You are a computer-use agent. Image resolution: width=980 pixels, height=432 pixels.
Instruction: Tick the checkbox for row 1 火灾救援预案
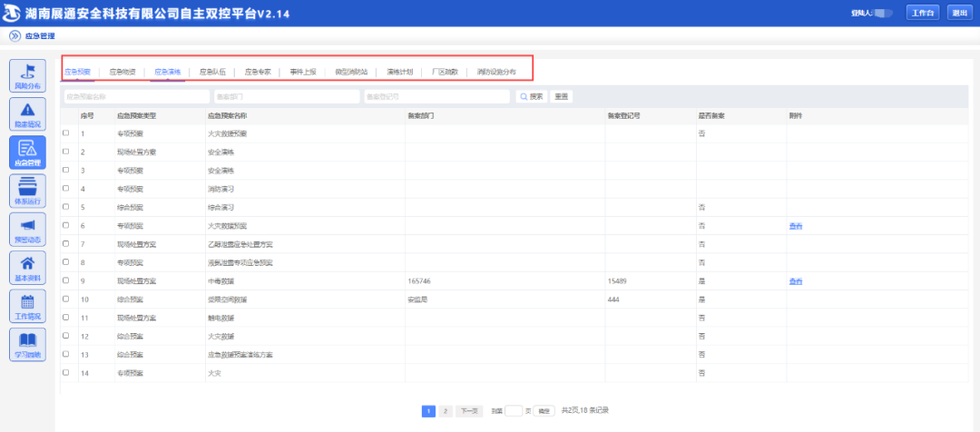[66, 133]
